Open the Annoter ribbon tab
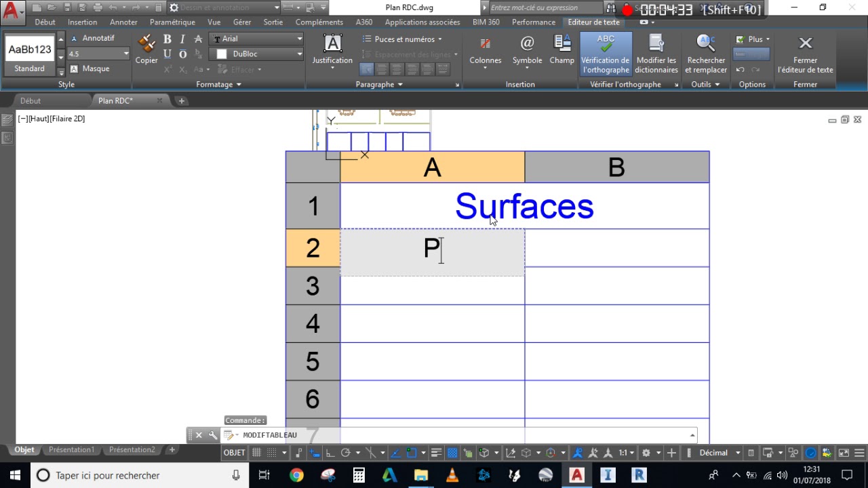The width and height of the screenshot is (868, 488). (123, 22)
